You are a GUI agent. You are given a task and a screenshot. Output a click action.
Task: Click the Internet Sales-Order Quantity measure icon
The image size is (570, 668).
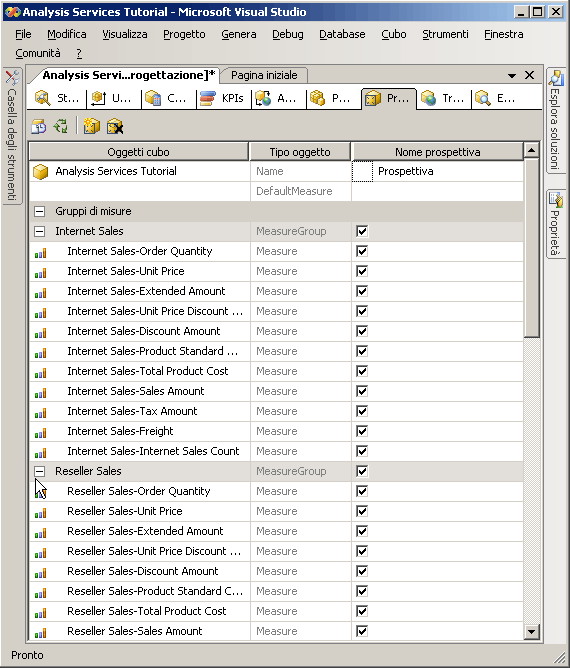40,253
